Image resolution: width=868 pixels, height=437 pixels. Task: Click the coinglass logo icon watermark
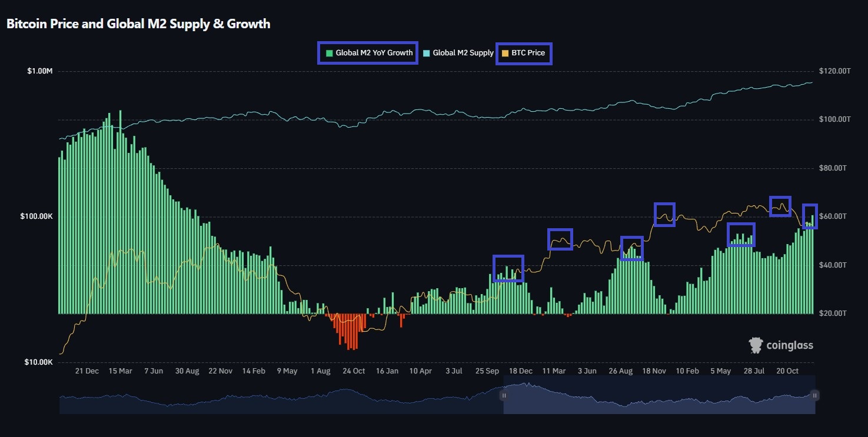coord(756,345)
